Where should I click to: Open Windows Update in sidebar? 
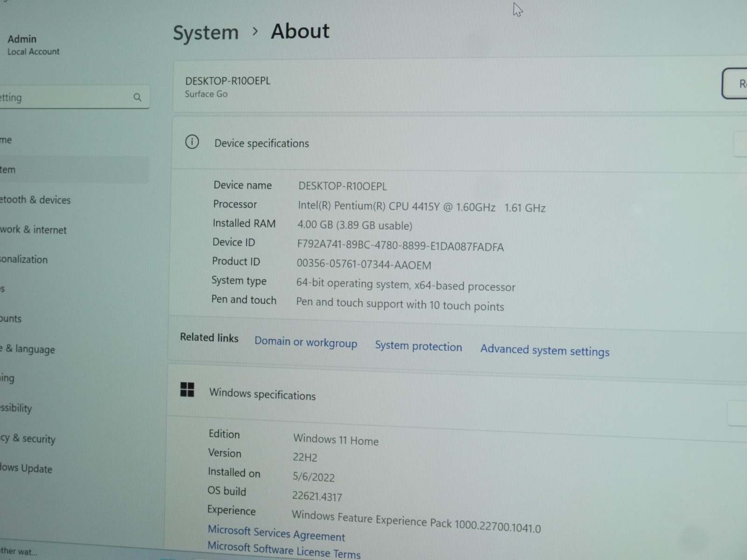pos(26,468)
